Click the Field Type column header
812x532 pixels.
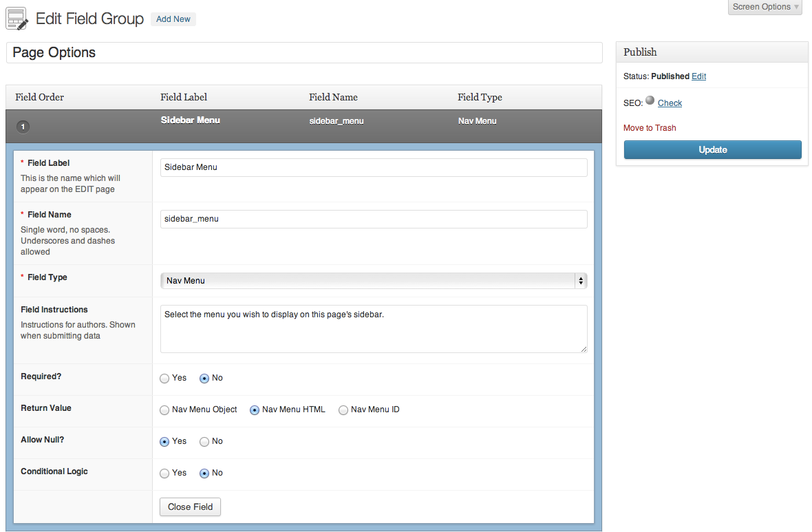480,98
